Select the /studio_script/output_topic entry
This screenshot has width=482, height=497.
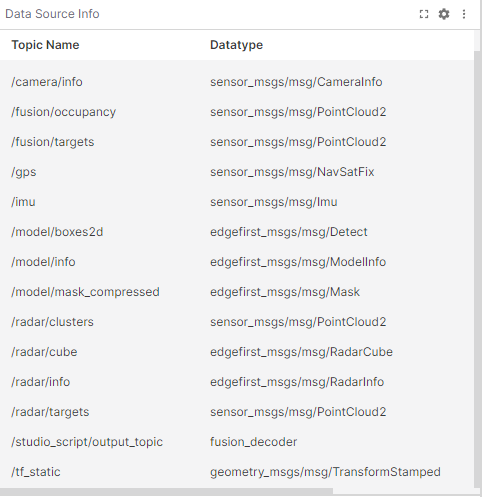(87, 442)
